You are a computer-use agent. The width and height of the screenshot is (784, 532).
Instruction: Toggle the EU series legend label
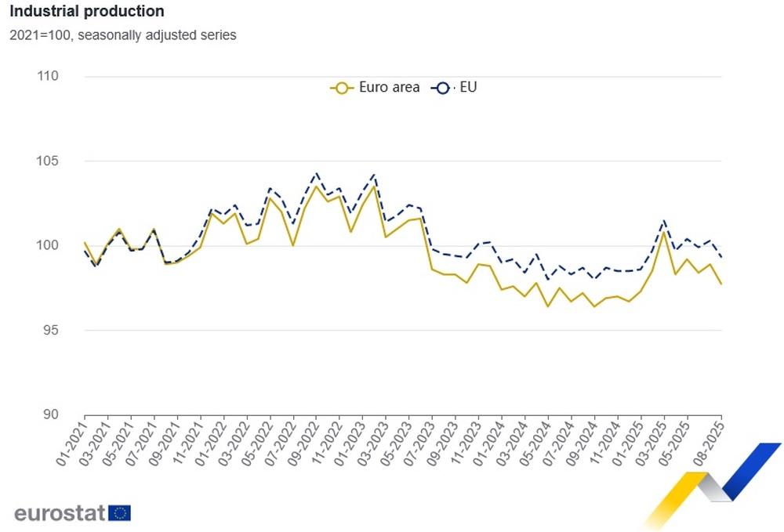468,88
